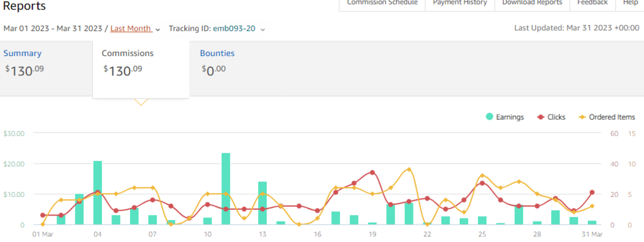The image size is (644, 242).
Task: Click the red Clicks data point at 31 Mar
Action: [x=592, y=192]
